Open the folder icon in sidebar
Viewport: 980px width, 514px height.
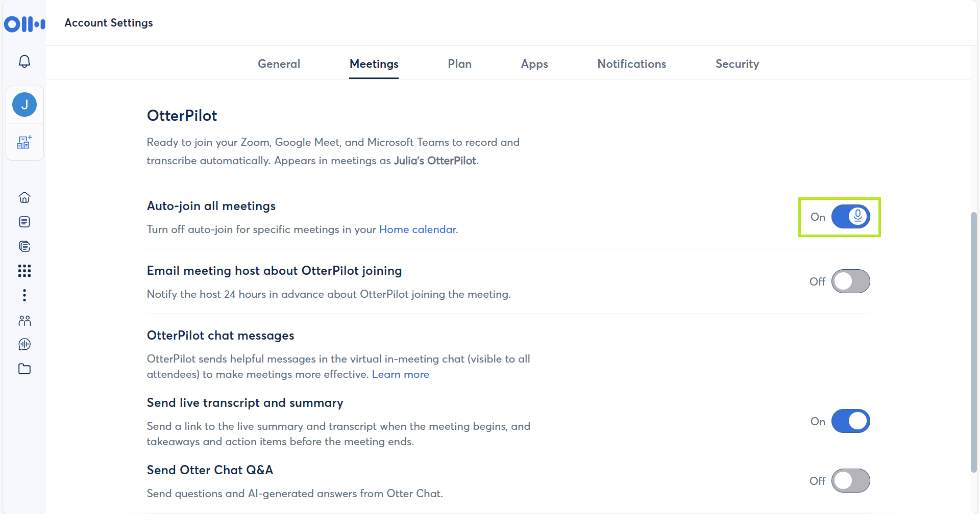pyautogui.click(x=24, y=369)
